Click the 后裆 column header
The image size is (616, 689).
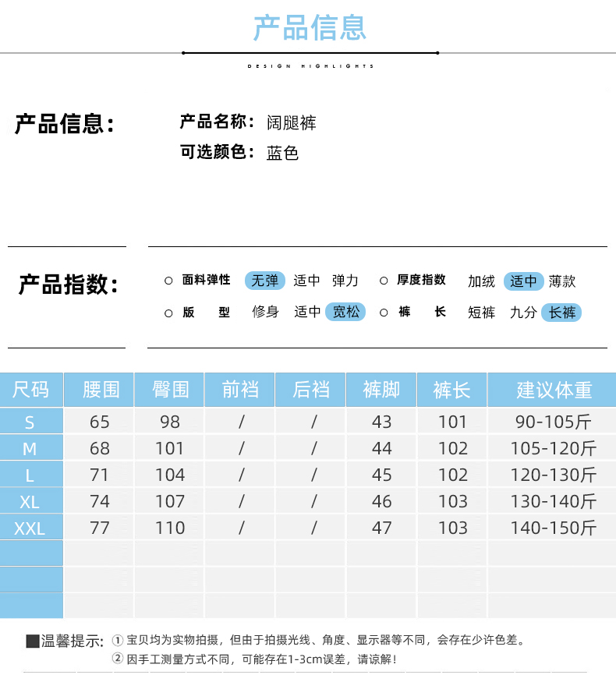(311, 390)
